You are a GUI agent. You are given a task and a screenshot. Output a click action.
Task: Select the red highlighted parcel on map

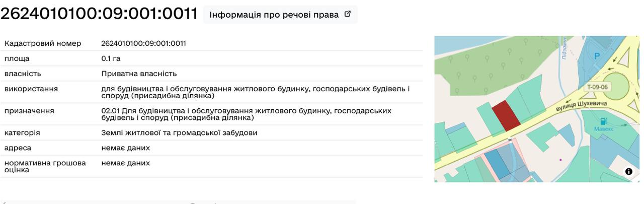click(x=506, y=115)
